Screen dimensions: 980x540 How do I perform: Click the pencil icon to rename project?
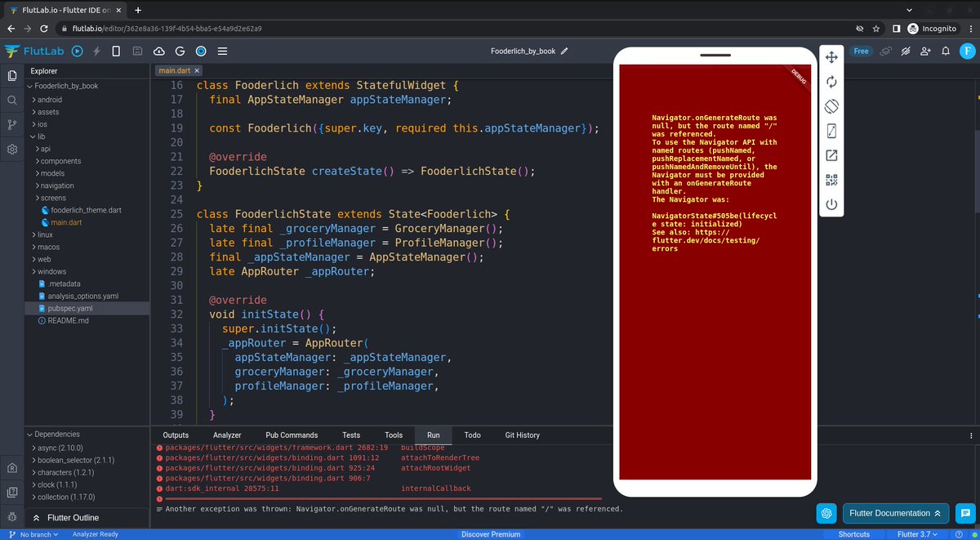click(x=564, y=51)
